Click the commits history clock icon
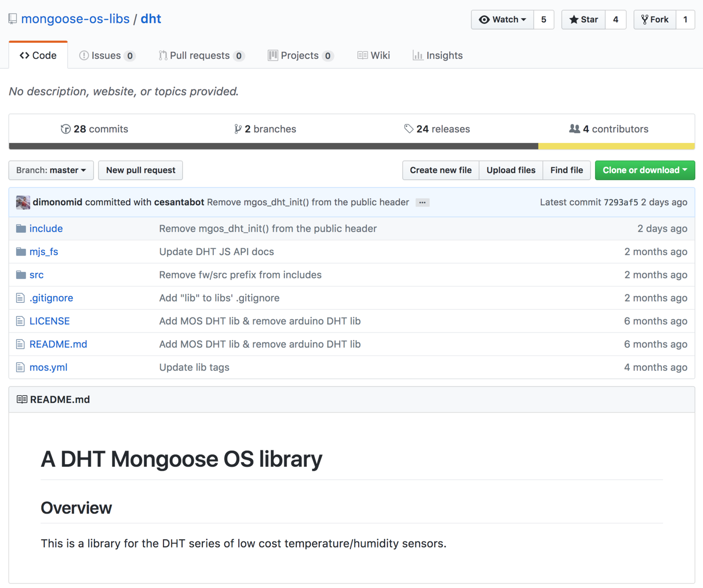Screen dimensions: 703x588 tap(66, 129)
